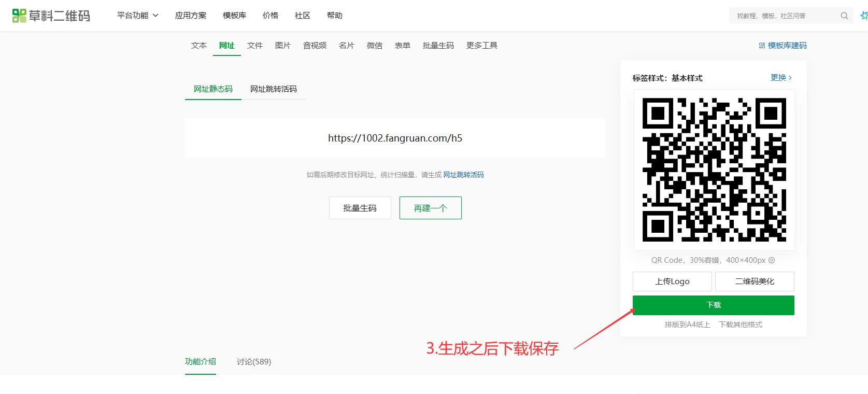
Task: Expand the 平台功能 dropdown menu
Action: 138,16
